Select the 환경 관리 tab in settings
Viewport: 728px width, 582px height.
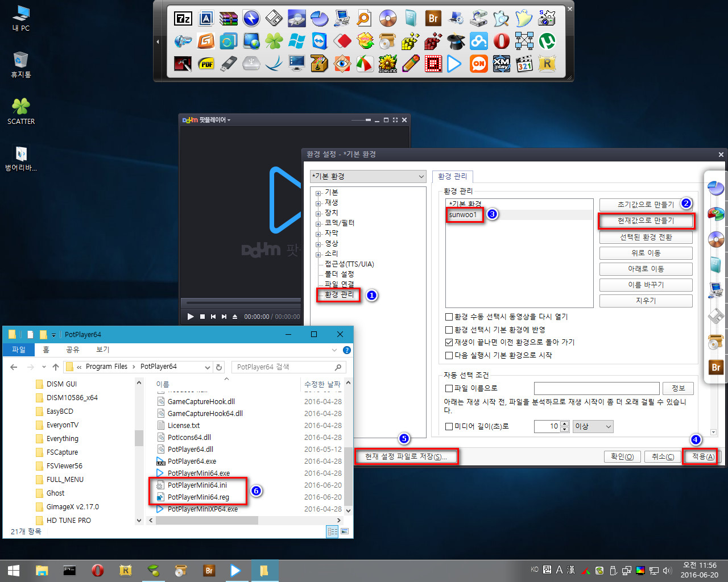452,176
